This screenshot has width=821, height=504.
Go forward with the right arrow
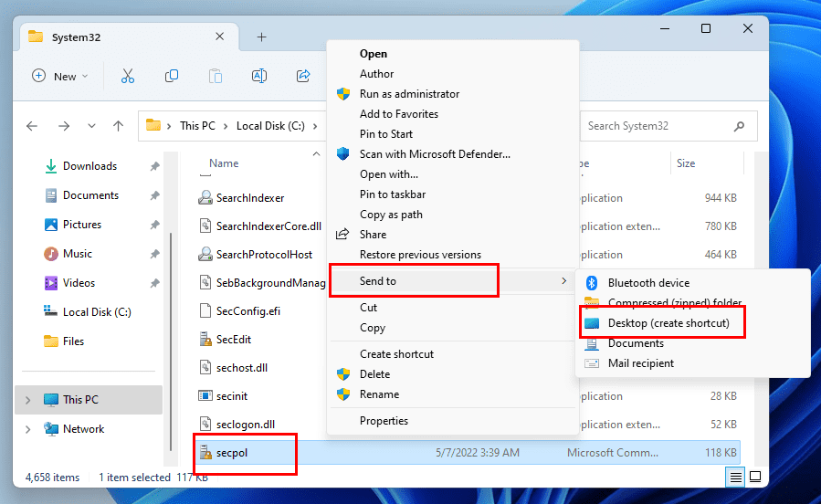(x=64, y=126)
